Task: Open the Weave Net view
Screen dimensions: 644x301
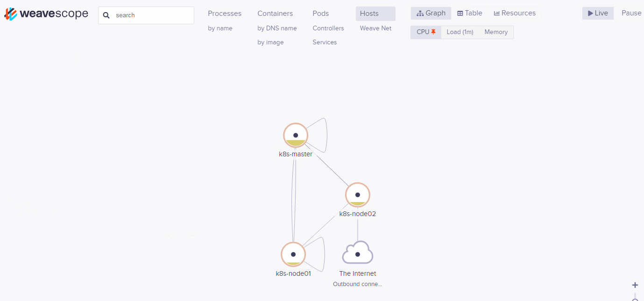Action: pos(375,28)
